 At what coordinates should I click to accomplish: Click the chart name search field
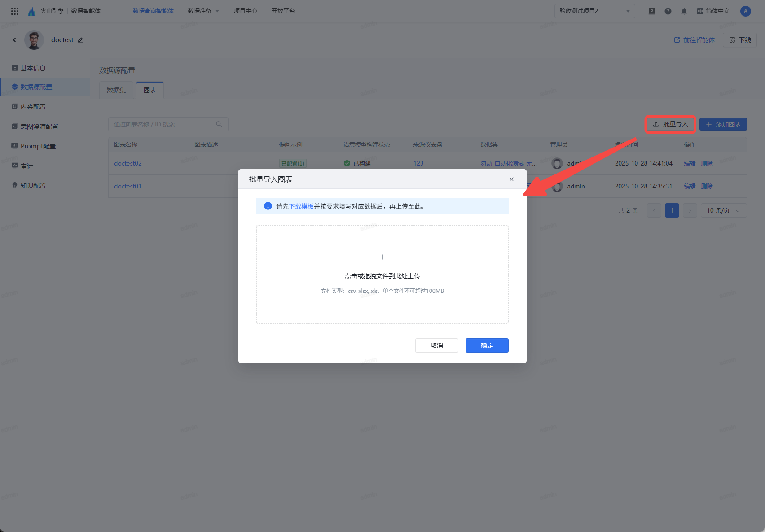[162, 124]
